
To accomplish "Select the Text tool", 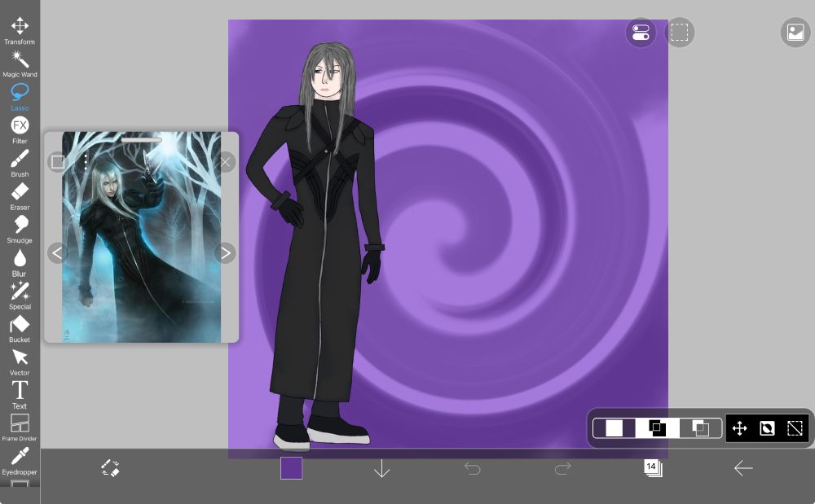I will coord(20,396).
